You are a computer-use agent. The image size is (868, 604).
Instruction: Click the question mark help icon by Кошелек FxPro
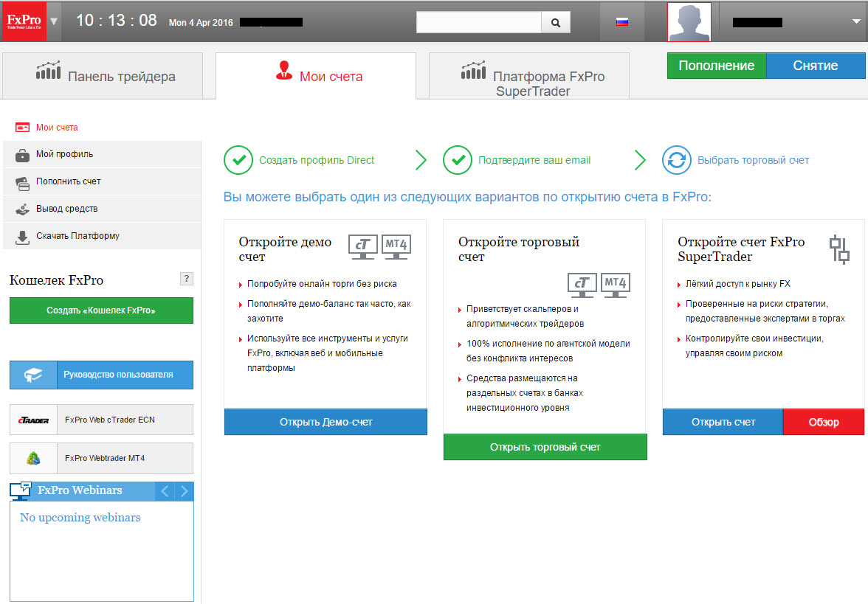point(187,279)
